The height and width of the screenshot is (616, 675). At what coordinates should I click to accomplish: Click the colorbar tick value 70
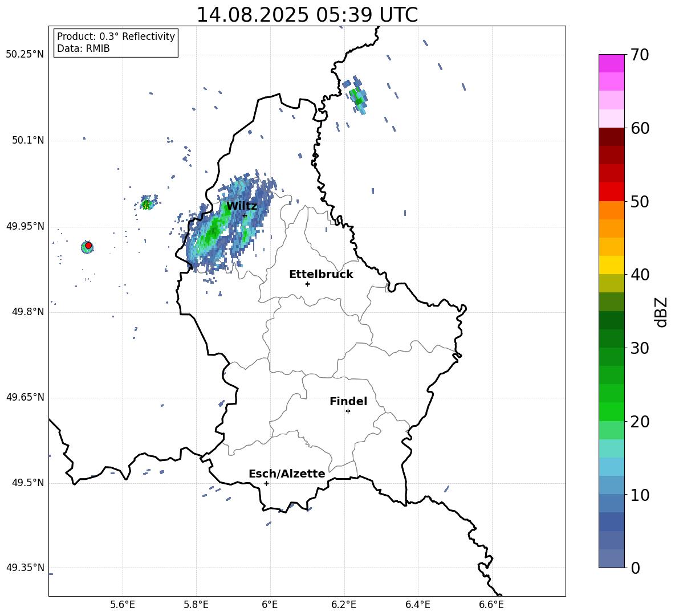click(640, 55)
